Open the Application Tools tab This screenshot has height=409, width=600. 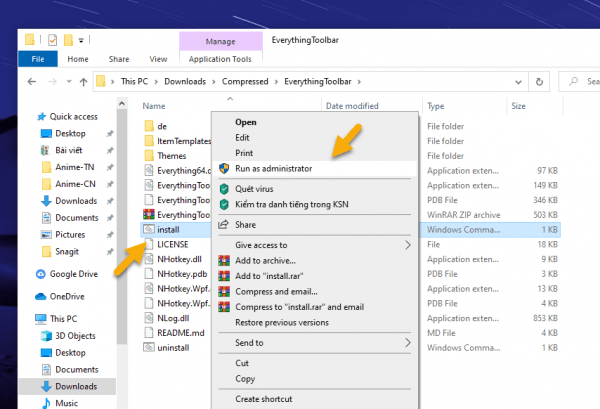tap(220, 59)
